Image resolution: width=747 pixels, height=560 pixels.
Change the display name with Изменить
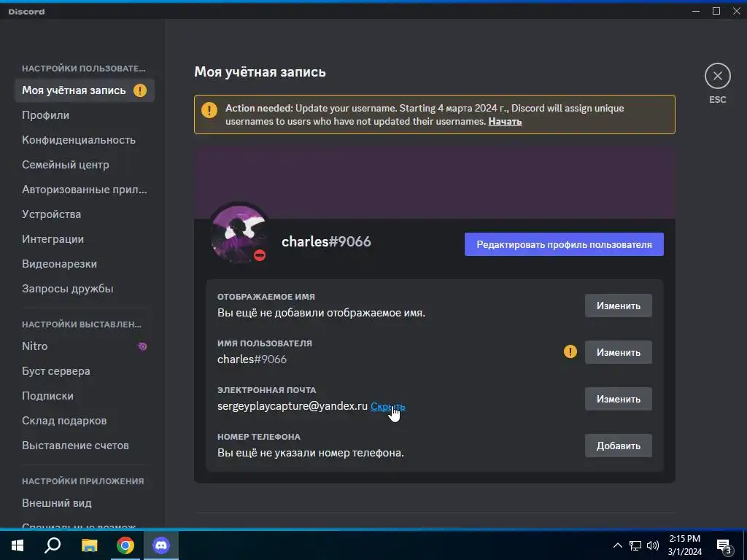(x=619, y=306)
